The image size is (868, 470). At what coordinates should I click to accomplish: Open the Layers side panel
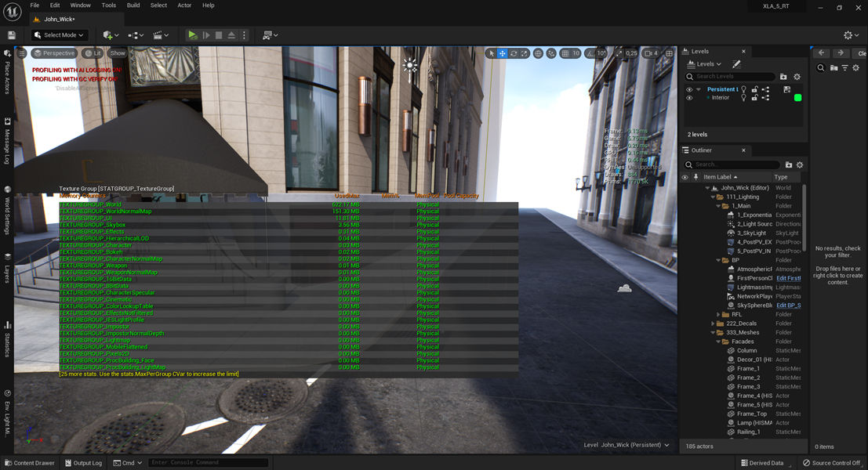tap(7, 269)
